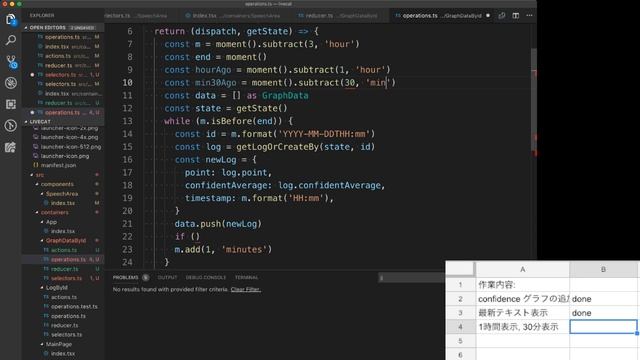This screenshot has width=640, height=360.
Task: Collapse the App folder
Action: tap(51, 222)
